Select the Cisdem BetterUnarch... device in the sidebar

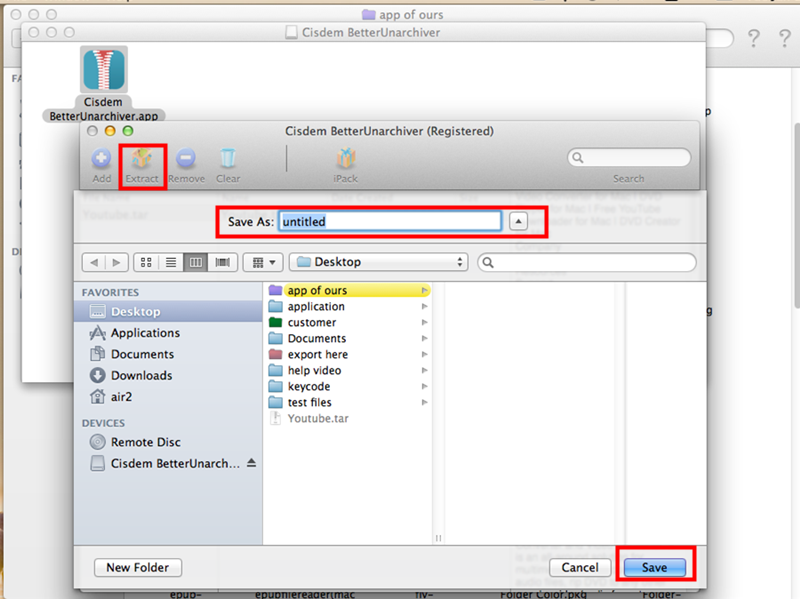click(x=164, y=463)
